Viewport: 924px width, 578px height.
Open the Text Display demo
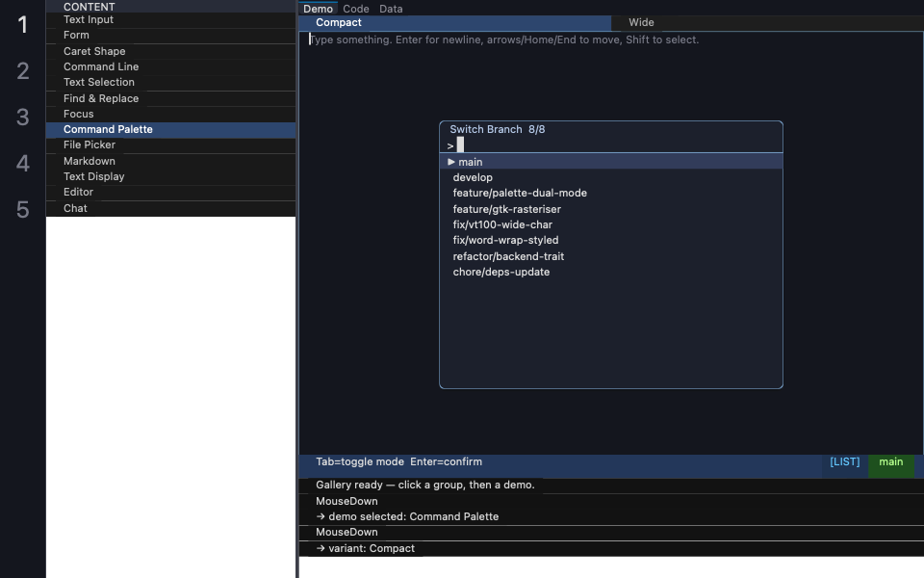click(171, 176)
